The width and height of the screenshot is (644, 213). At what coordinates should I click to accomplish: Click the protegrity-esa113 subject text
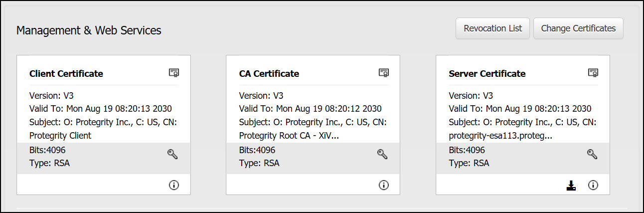[x=500, y=135]
